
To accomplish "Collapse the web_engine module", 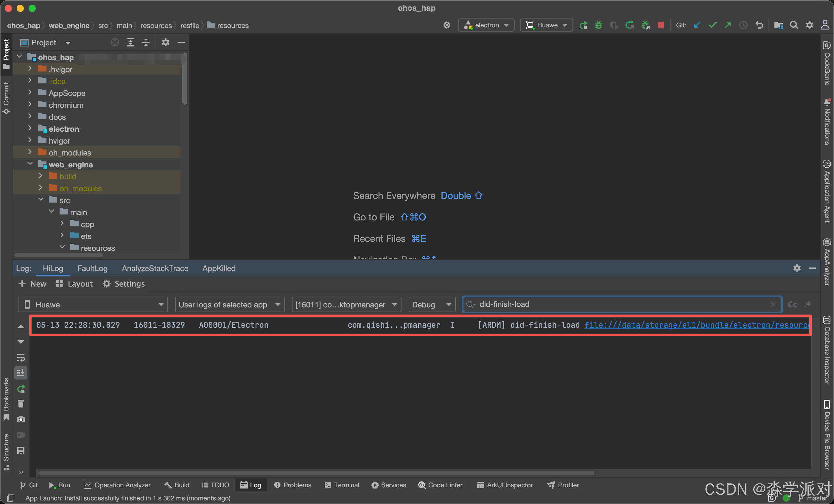I will click(x=30, y=164).
